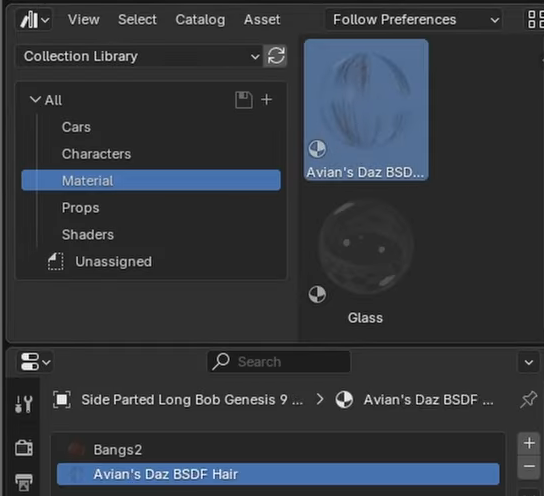The image size is (544, 496).
Task: Click the Side Parted Long Bob Genesis 9 breadcrumb
Action: 178,400
